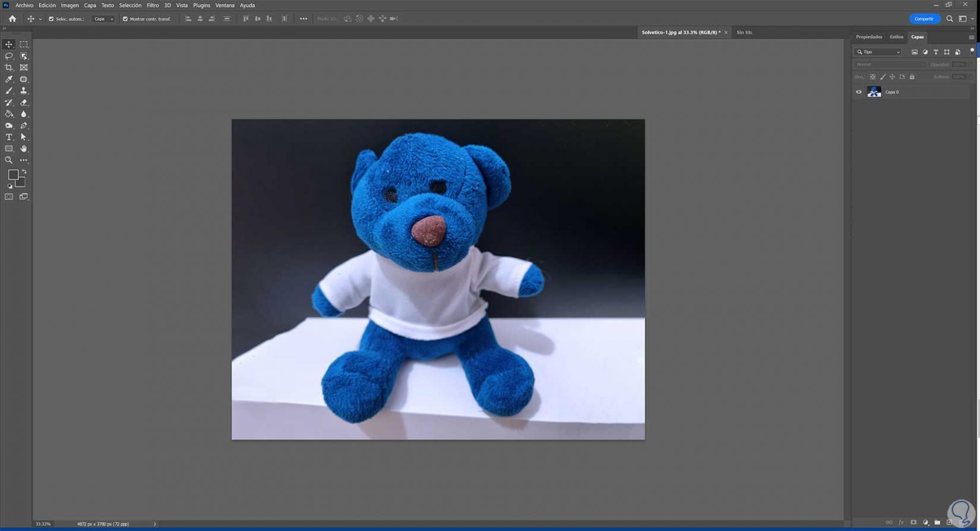Toggle the Selec. autom. checkbox
The height and width of the screenshot is (531, 980).
pos(51,19)
